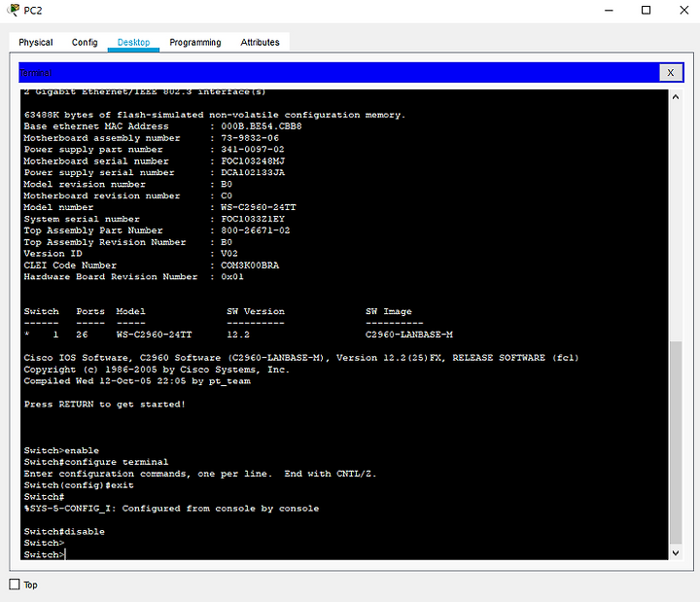Open the Config tab
Viewport: 700px width, 602px height.
point(85,43)
